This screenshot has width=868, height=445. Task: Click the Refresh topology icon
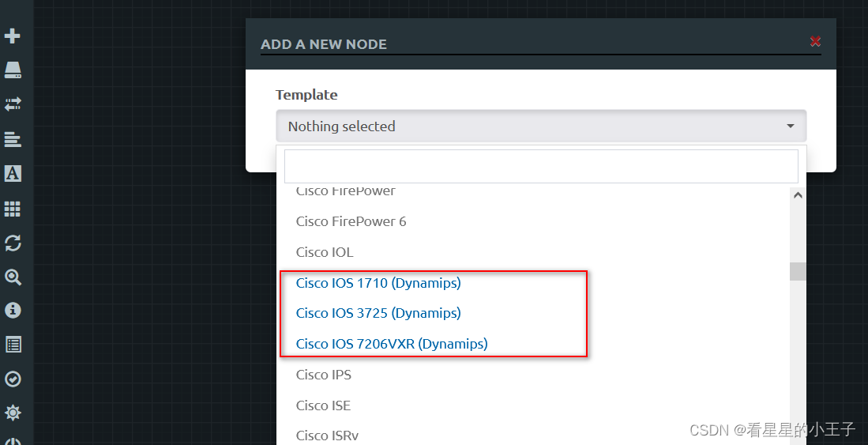tap(12, 243)
